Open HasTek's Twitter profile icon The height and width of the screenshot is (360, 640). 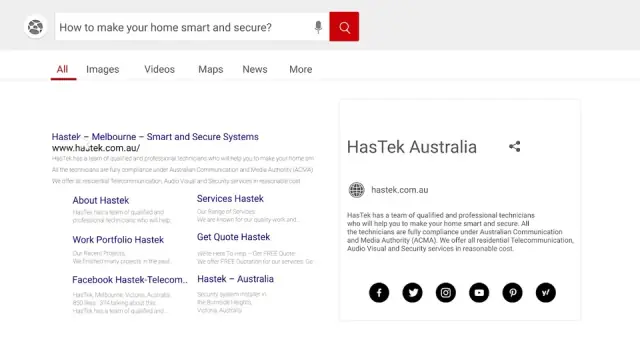tap(413, 293)
